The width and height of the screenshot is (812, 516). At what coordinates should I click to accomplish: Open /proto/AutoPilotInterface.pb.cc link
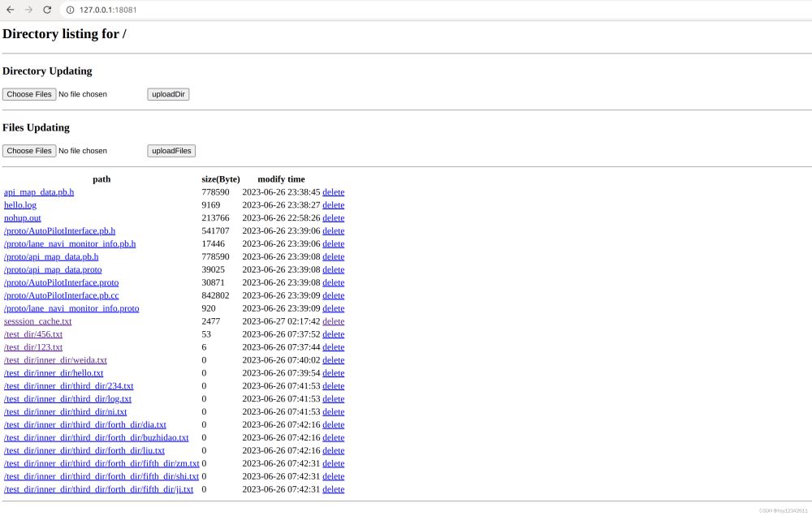pos(61,295)
